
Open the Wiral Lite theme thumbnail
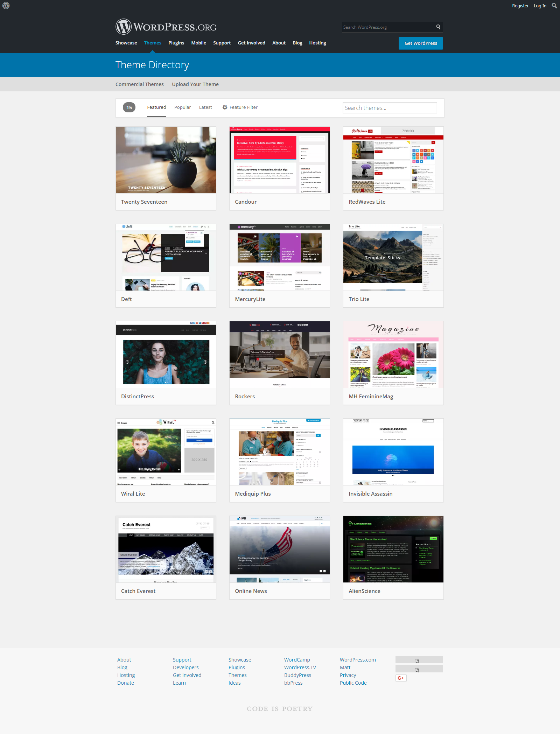166,452
